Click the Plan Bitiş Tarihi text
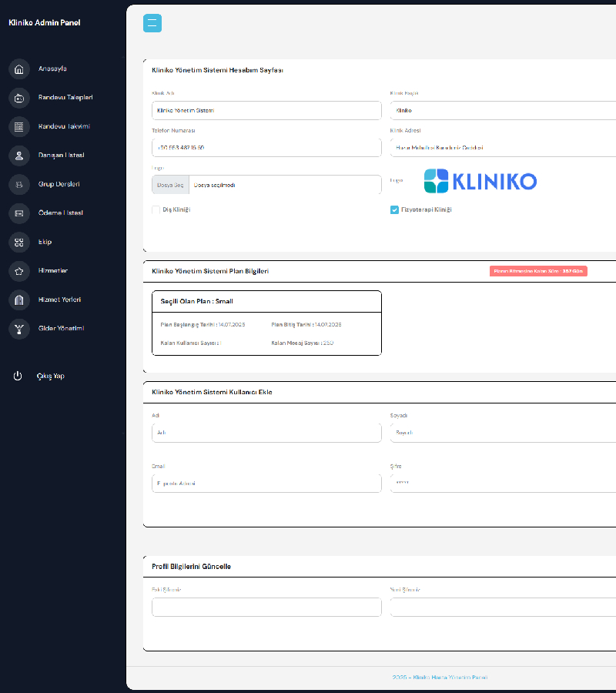 306,325
